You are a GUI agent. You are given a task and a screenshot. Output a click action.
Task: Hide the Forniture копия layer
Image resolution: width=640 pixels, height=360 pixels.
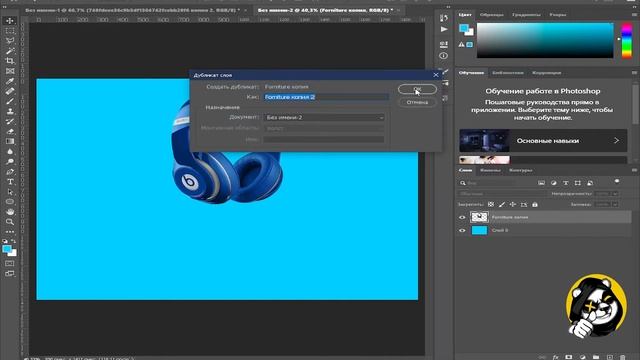[x=462, y=217]
